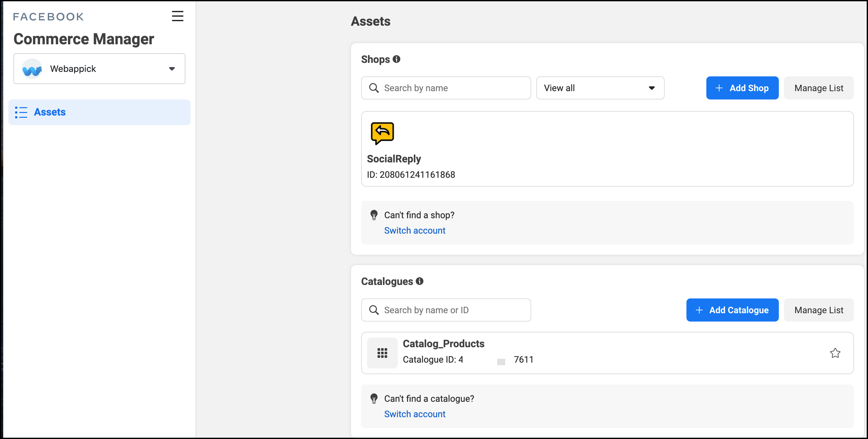Click the Webappick account logo
This screenshot has width=868, height=439.
pyautogui.click(x=32, y=69)
